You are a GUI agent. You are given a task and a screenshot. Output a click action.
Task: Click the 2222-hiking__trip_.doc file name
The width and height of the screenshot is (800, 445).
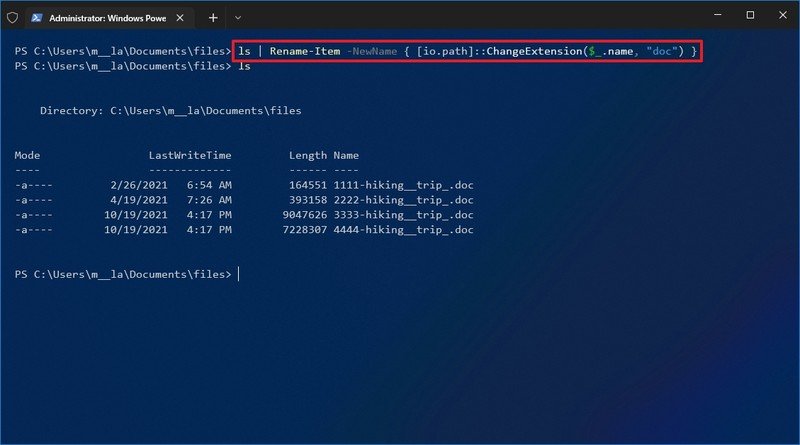[404, 200]
